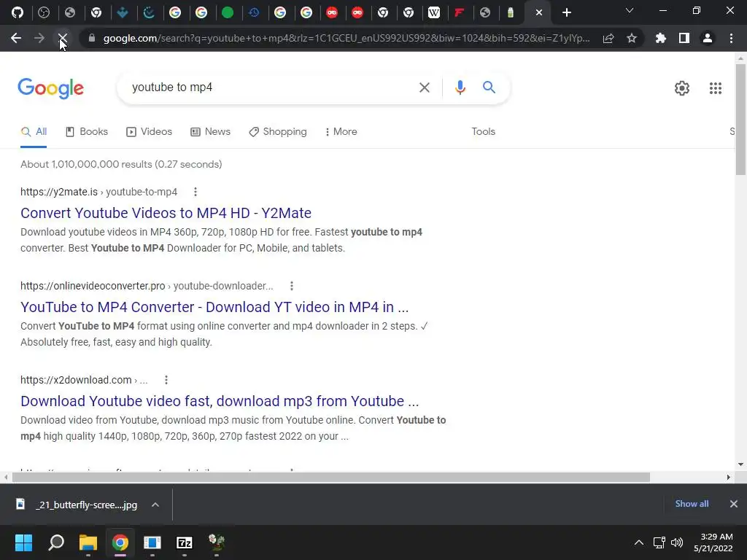
Task: Click the https://x2download.com URL text
Action: click(x=76, y=380)
